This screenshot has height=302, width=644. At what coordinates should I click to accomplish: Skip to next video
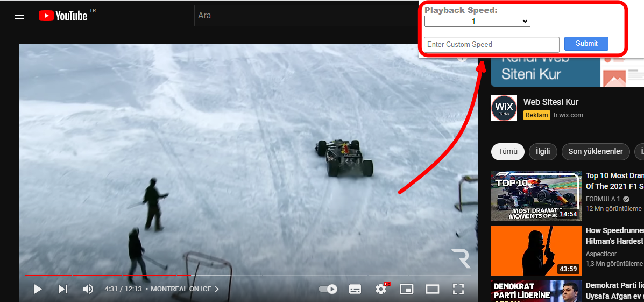click(x=63, y=289)
